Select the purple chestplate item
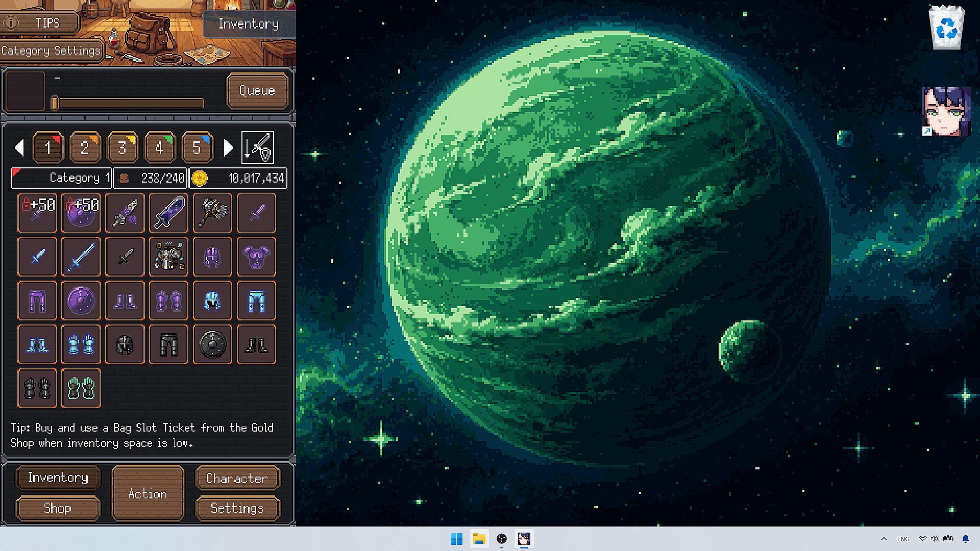The width and height of the screenshot is (980, 551). 256,257
